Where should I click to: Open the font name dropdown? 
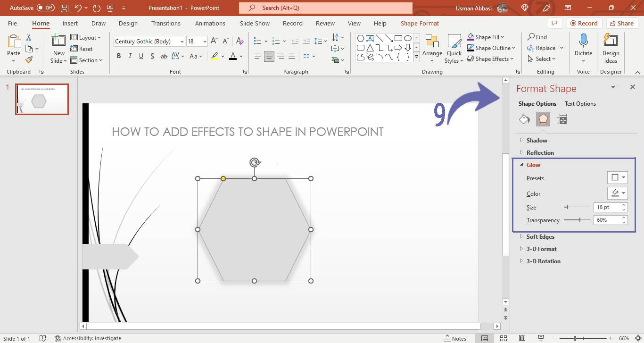[182, 42]
